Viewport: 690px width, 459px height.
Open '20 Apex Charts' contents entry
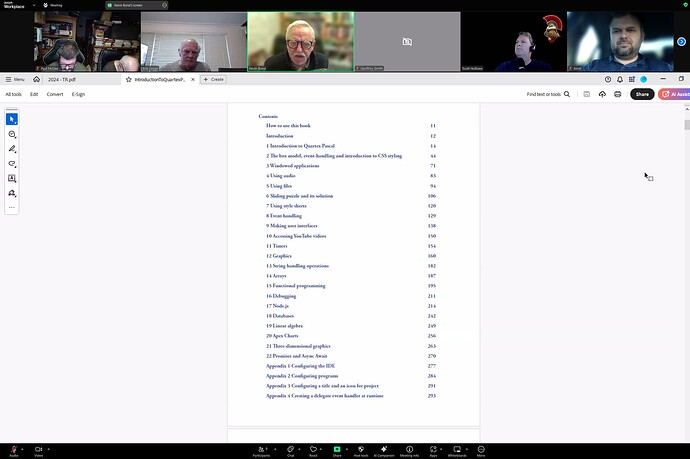tap(282, 336)
